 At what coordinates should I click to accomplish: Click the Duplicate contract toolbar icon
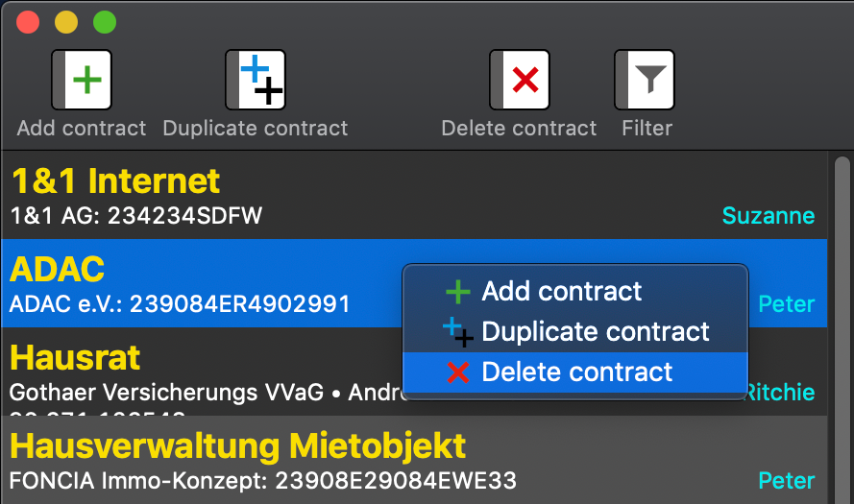pos(256,80)
